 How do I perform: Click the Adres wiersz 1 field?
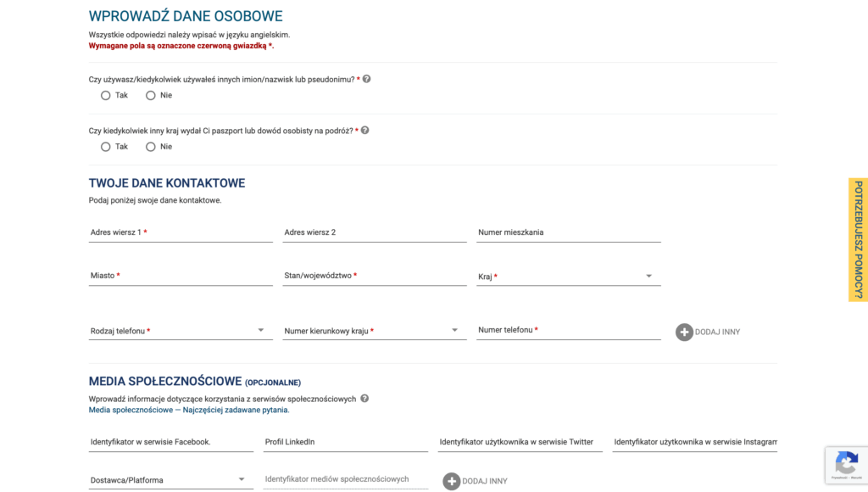(181, 232)
